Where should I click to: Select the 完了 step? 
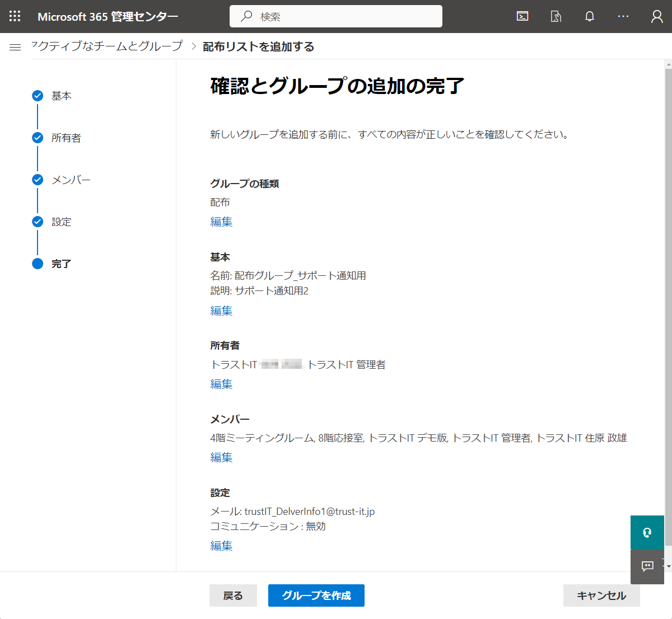pyautogui.click(x=62, y=264)
